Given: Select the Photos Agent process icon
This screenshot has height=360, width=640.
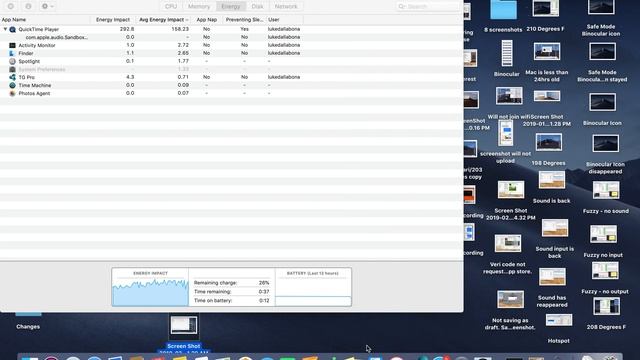Looking at the screenshot, I should [12, 93].
